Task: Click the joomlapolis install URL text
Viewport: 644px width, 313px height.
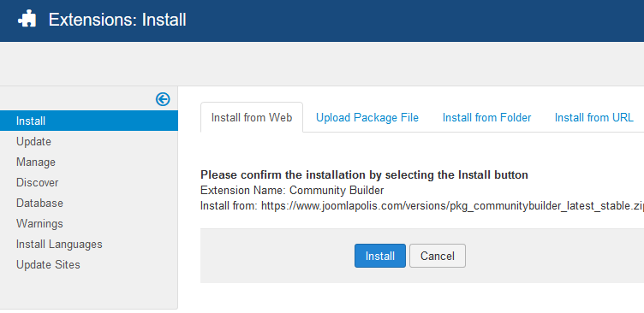Action: pos(452,205)
